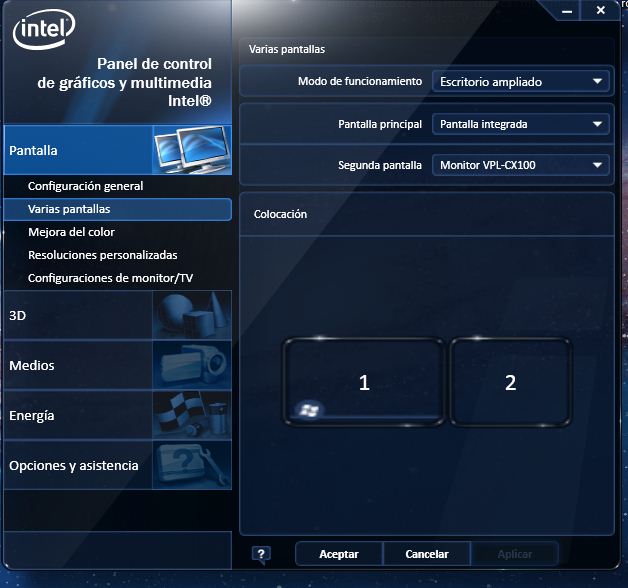
Task: Select the 3D category label
Action: click(18, 316)
